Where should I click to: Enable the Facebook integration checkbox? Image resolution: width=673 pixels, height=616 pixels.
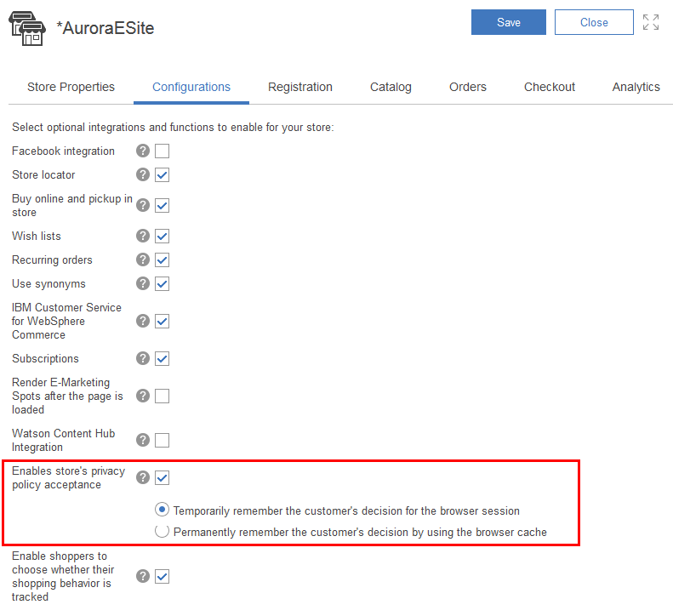(162, 151)
